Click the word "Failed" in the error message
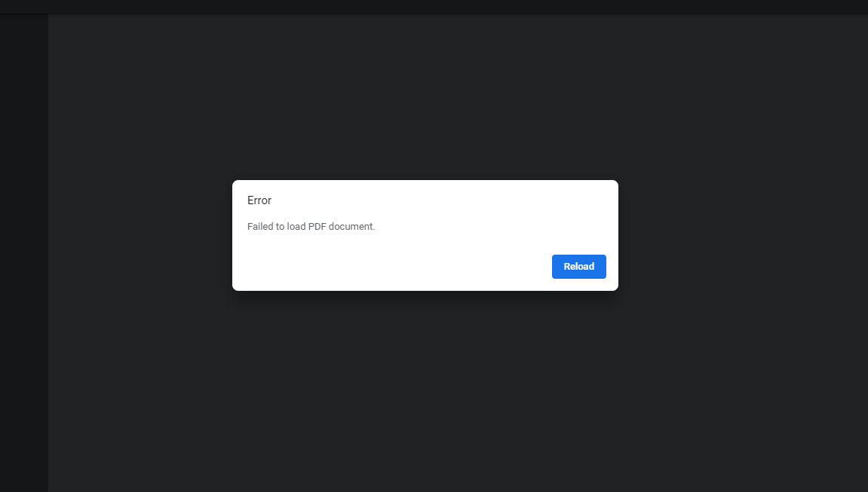This screenshot has height=492, width=868. (x=260, y=226)
